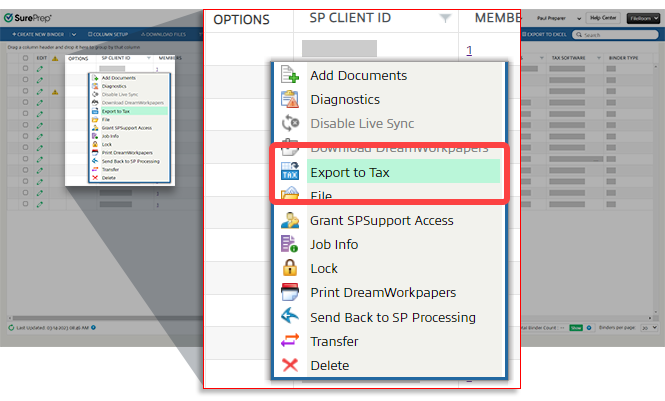
Task: Click Export to Excel button
Action: [x=544, y=34]
